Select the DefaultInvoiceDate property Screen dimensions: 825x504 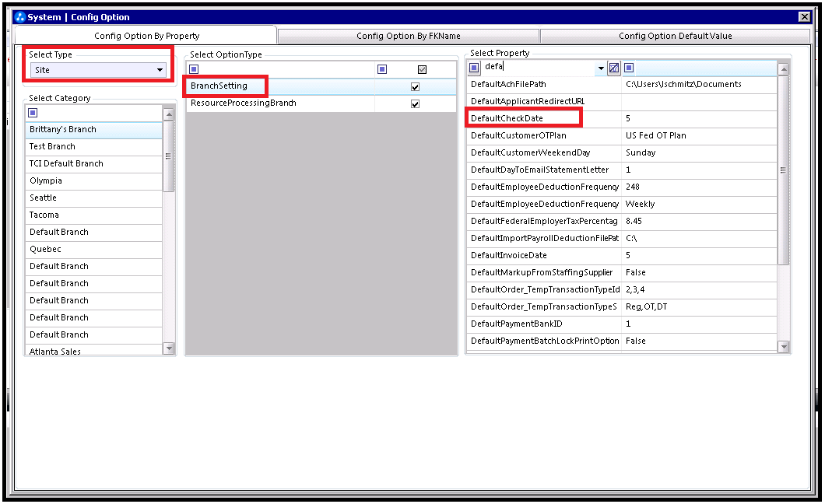tap(544, 255)
